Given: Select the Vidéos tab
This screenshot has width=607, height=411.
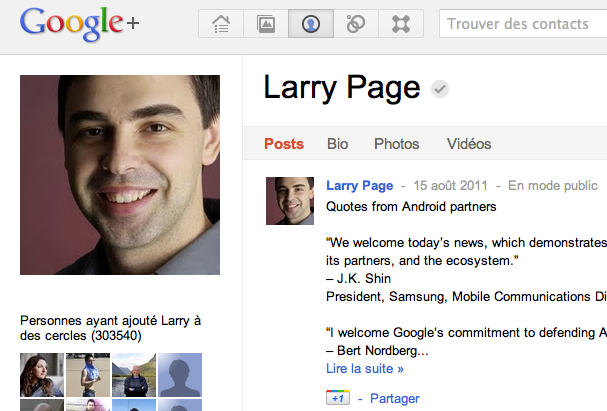Looking at the screenshot, I should coord(469,144).
